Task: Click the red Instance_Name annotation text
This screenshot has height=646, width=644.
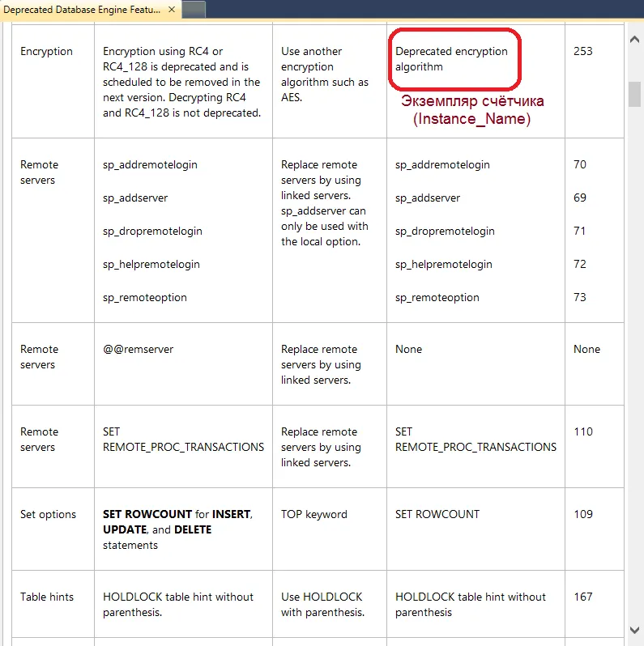Action: click(471, 119)
